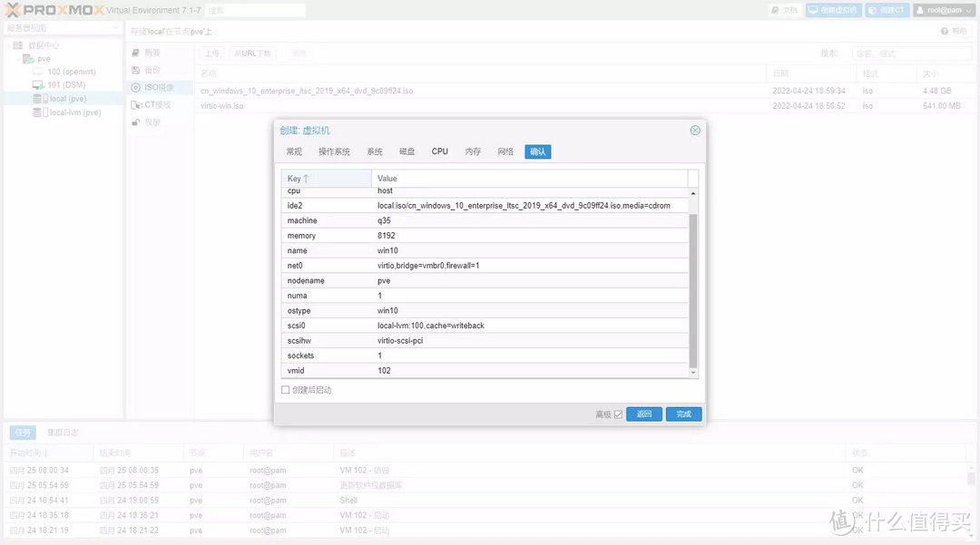Select the memory 8192 row
Screen dimensions: 980x545
[485, 236]
